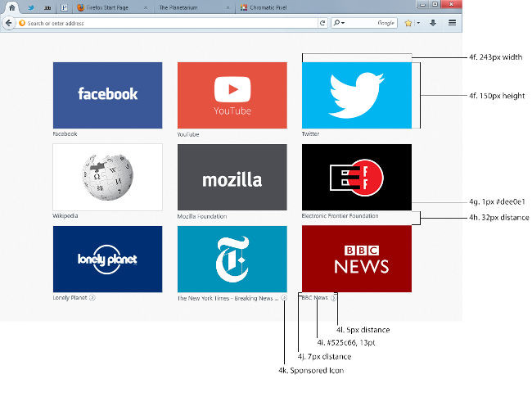Click the Electronic Frontier Foundation label
Viewport: 532px width, 393px height.
tap(340, 216)
